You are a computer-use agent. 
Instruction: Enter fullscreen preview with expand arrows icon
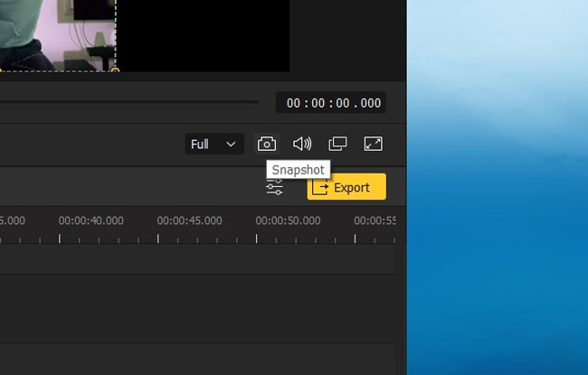374,144
